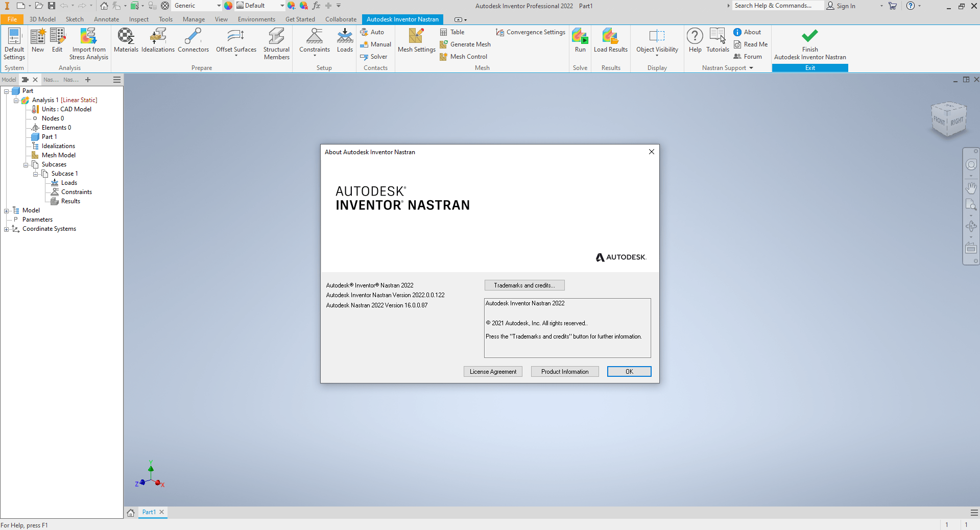Image resolution: width=980 pixels, height=530 pixels.
Task: Go to home view in bottom tab bar
Action: [x=131, y=513]
